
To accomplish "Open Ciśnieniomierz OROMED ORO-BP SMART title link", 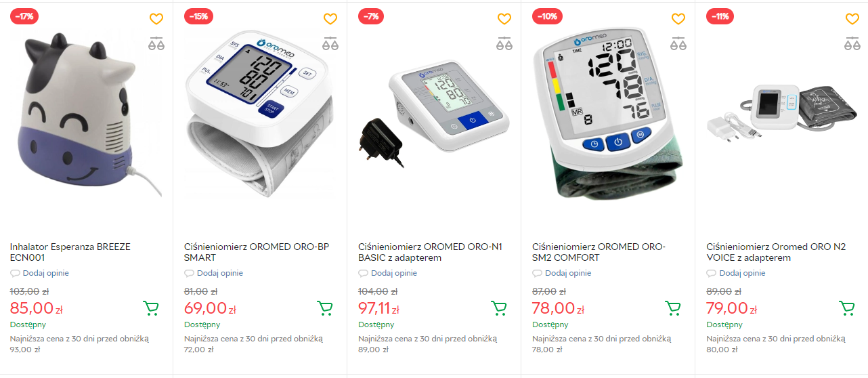I will coord(257,252).
